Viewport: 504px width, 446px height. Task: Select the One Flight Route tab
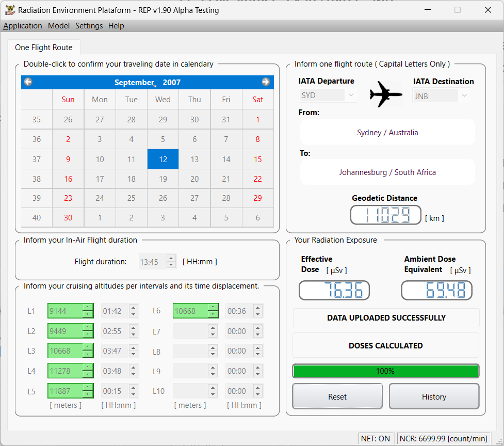coord(44,47)
